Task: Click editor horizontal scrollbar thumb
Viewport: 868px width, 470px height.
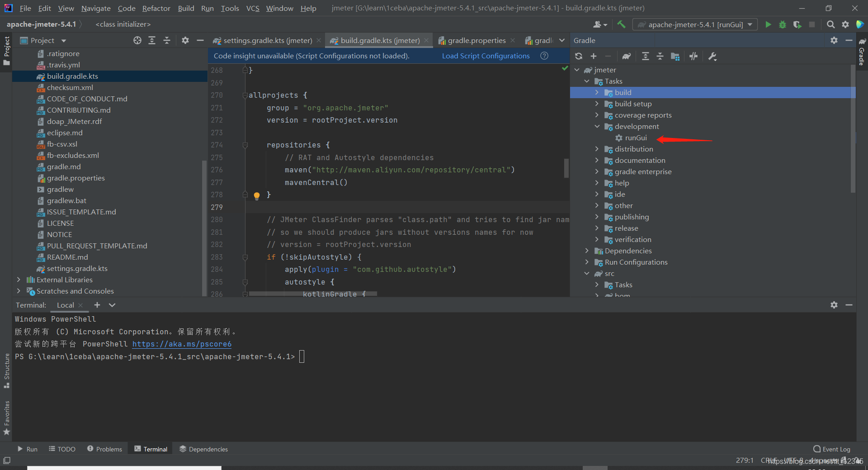Action: click(313, 294)
